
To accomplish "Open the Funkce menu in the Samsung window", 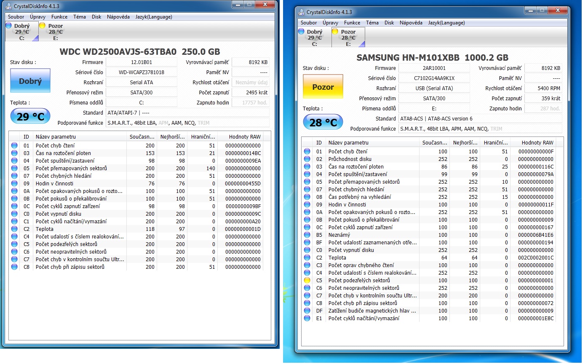I will coord(352,23).
